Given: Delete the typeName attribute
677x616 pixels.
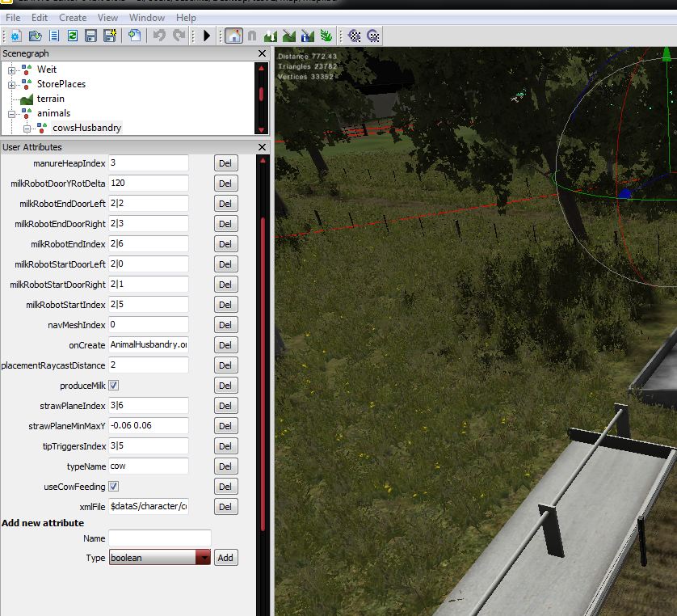Looking at the screenshot, I should point(225,466).
